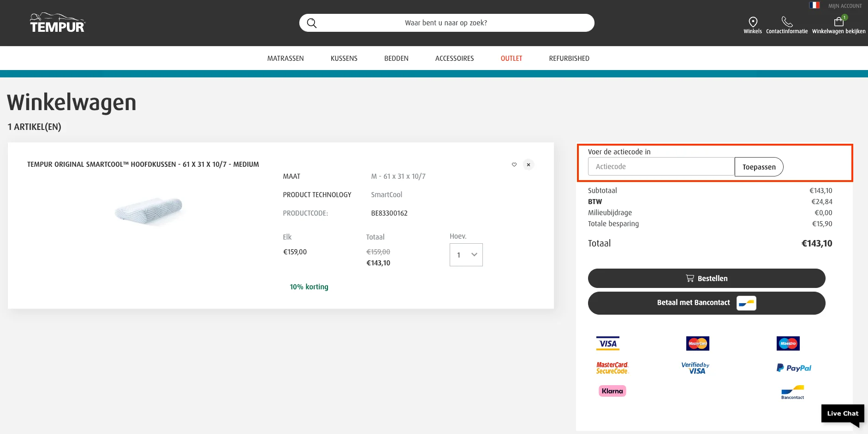Open the Live Chat widget
This screenshot has width=868, height=434.
point(843,413)
